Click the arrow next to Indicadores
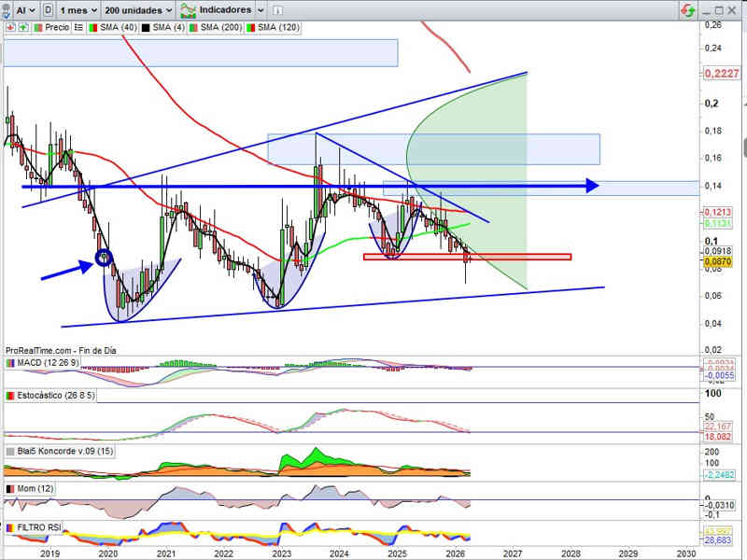This screenshot has width=747, height=560. click(260, 9)
